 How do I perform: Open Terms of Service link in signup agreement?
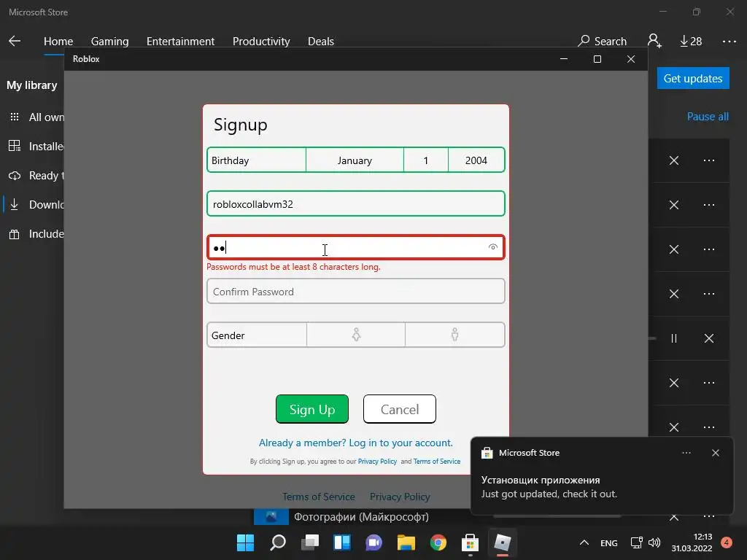437,462
